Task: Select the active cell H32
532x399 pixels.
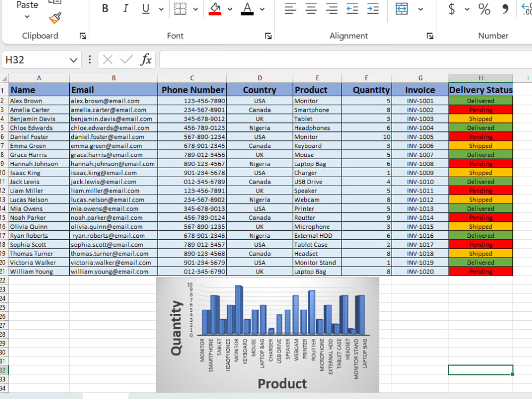Action: pos(481,370)
